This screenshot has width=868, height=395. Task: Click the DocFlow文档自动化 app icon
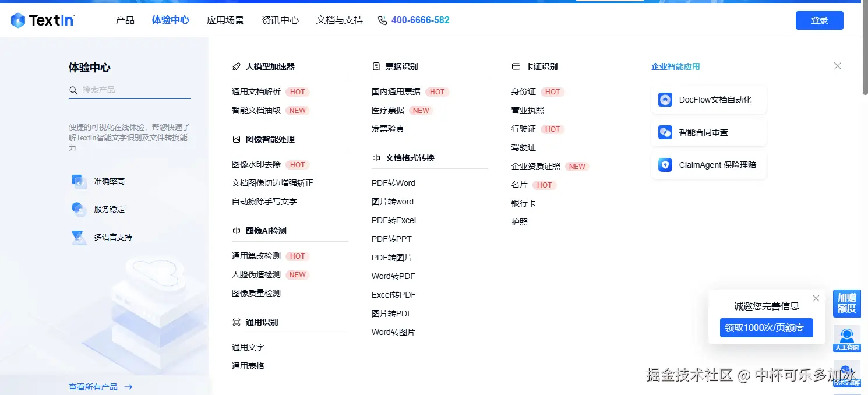[665, 100]
